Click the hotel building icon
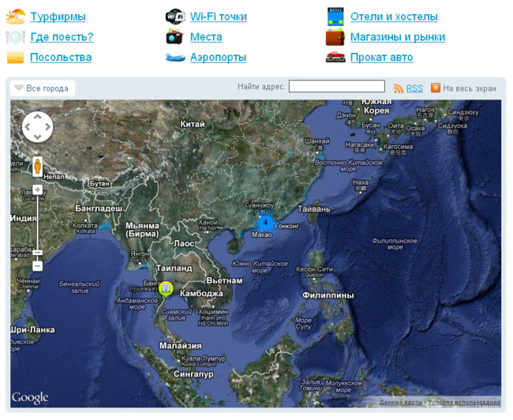This screenshot has height=420, width=513. tap(335, 16)
